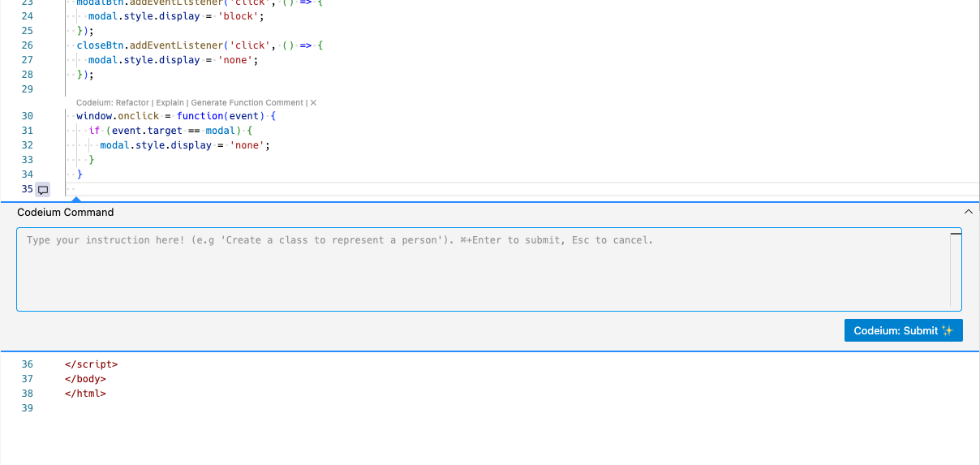Click empty line 39 in editor
980x465 pixels.
click(x=325, y=408)
